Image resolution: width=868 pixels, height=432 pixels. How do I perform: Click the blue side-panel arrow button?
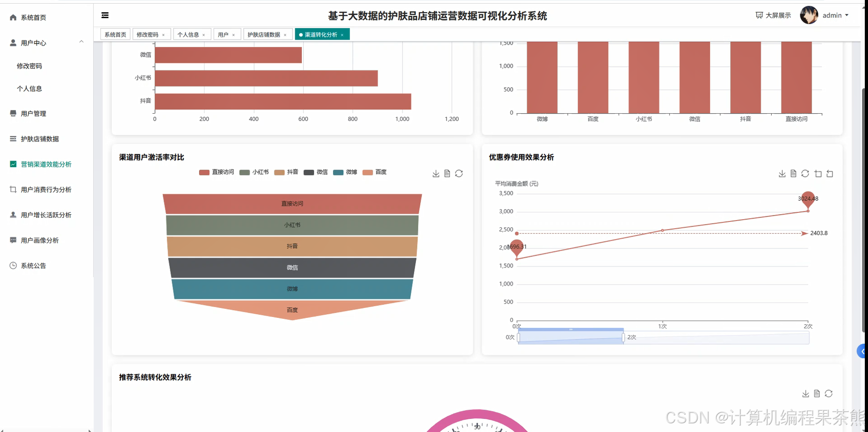(x=862, y=352)
